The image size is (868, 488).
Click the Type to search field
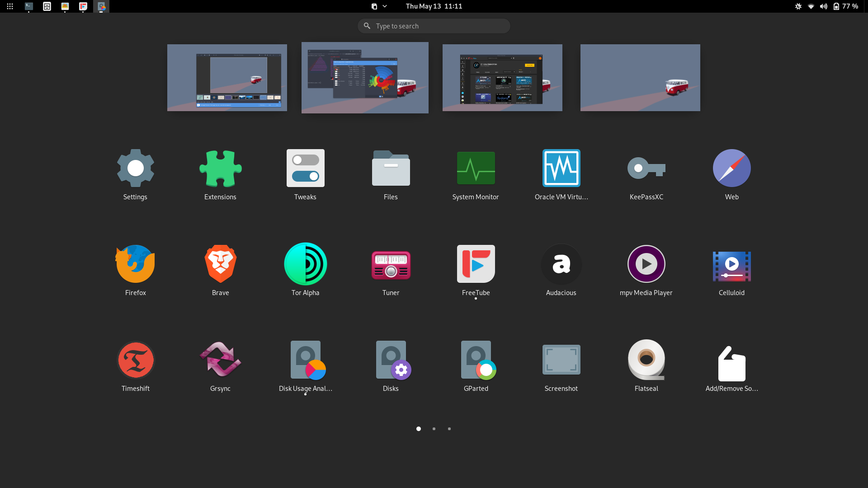point(434,26)
